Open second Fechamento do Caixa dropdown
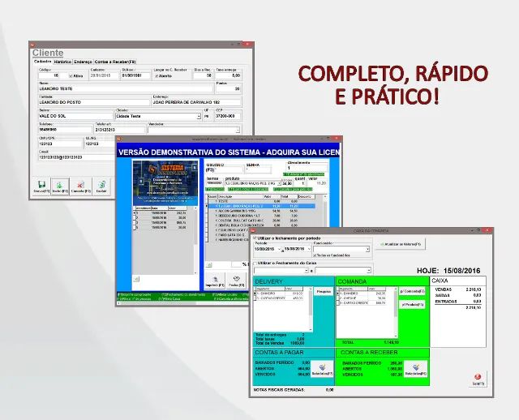The width and height of the screenshot is (519, 420). pos(368,271)
